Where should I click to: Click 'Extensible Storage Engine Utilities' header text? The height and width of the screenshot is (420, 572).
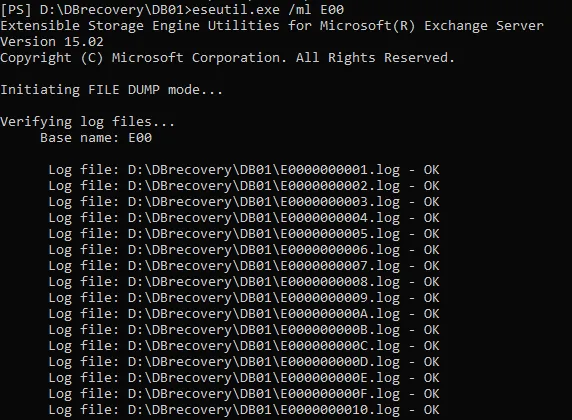140,26
